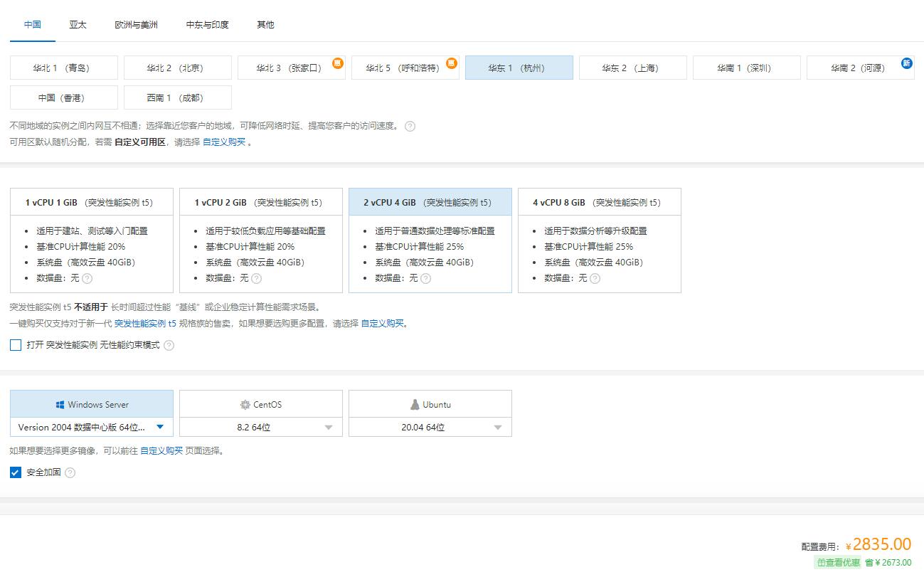This screenshot has height=572, width=924.
Task: Open data disk help in 2 vCPU 4 GiB card
Action: [x=425, y=278]
